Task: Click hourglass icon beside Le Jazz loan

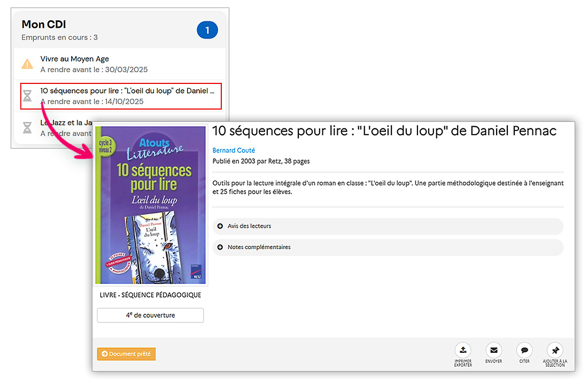Action: [27, 128]
